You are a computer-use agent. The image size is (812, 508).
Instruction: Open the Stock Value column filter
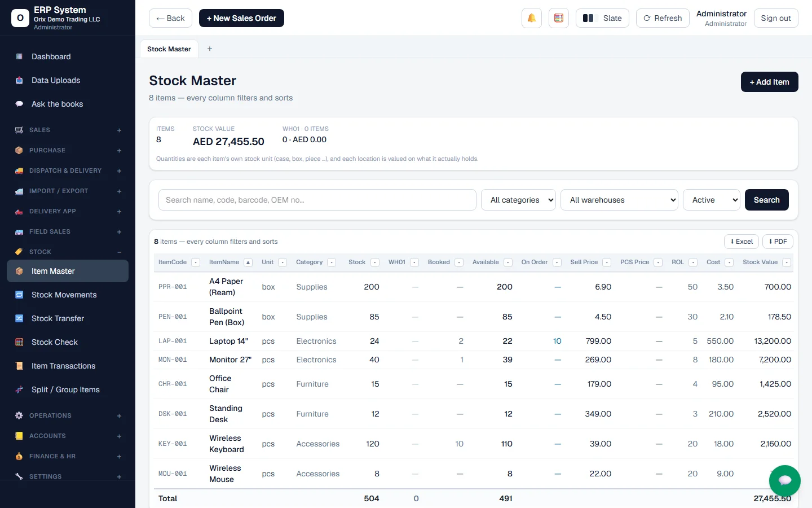[787, 262]
